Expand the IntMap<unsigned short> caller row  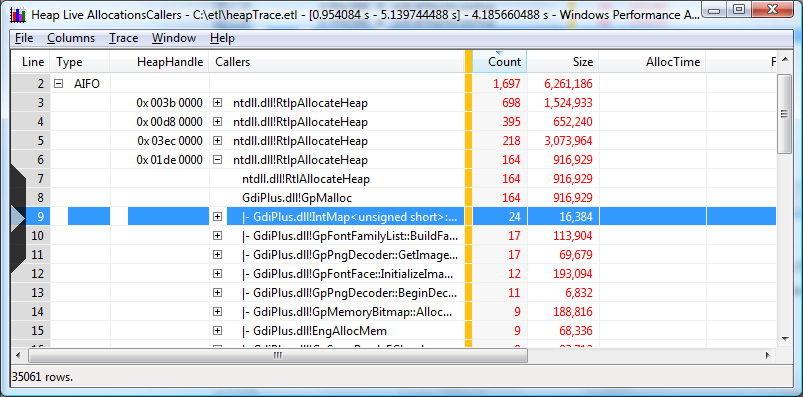(218, 217)
